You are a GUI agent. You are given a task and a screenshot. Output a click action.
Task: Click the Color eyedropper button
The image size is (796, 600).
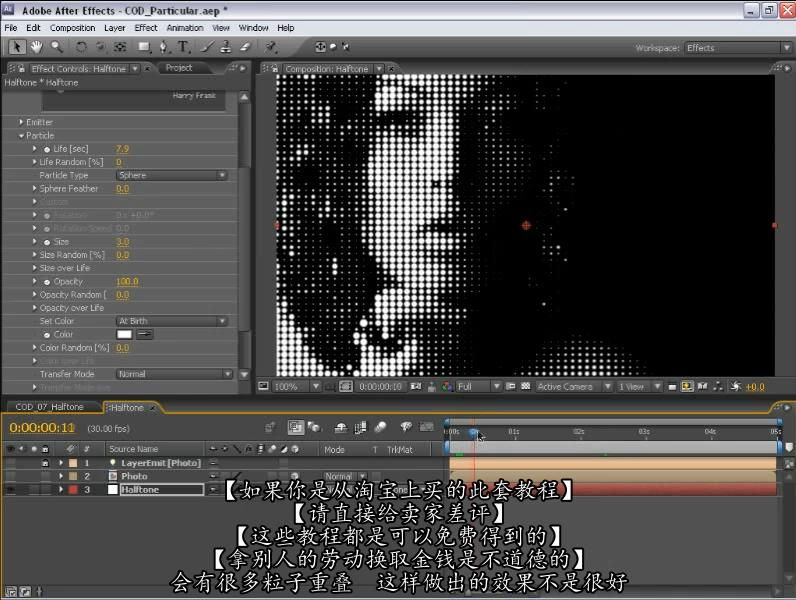[145, 335]
